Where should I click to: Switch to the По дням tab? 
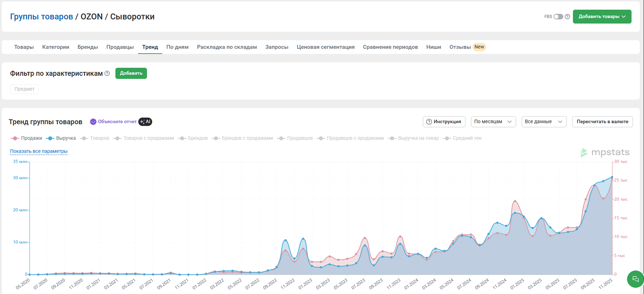(x=177, y=47)
